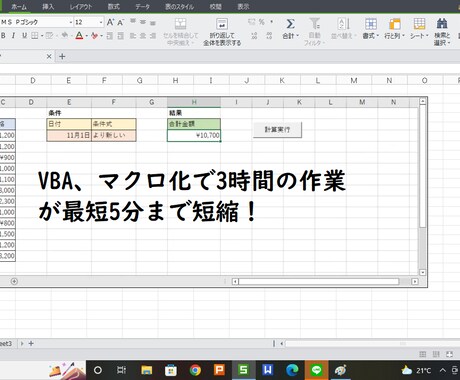This screenshot has height=380, width=460.
Task: Open the 数式 ribbon tab
Action: click(x=114, y=7)
